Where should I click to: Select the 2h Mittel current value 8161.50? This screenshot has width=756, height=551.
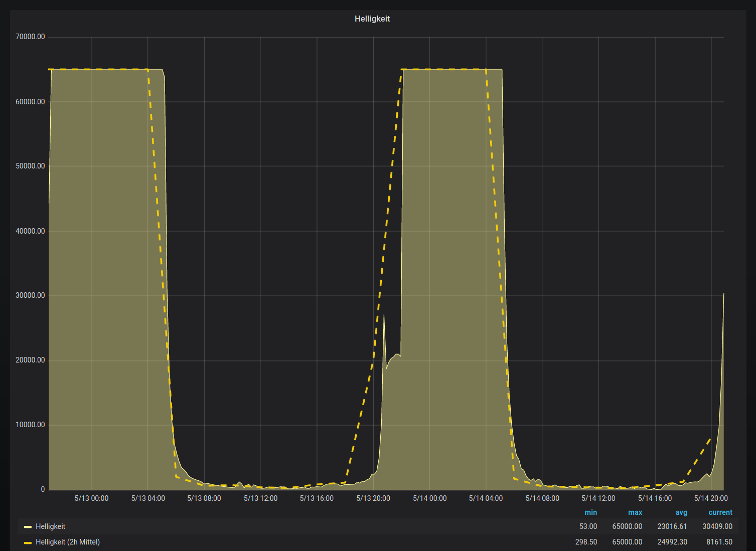[719, 542]
